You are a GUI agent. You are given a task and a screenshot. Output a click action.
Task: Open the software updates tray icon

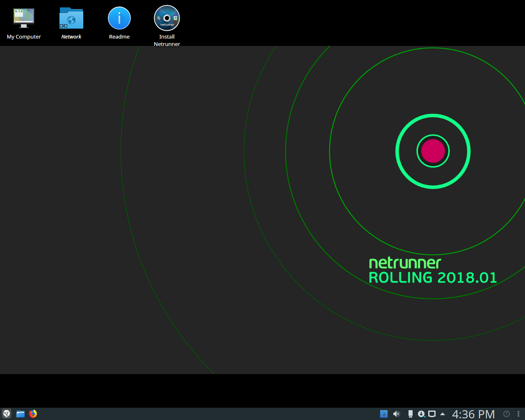(421, 414)
